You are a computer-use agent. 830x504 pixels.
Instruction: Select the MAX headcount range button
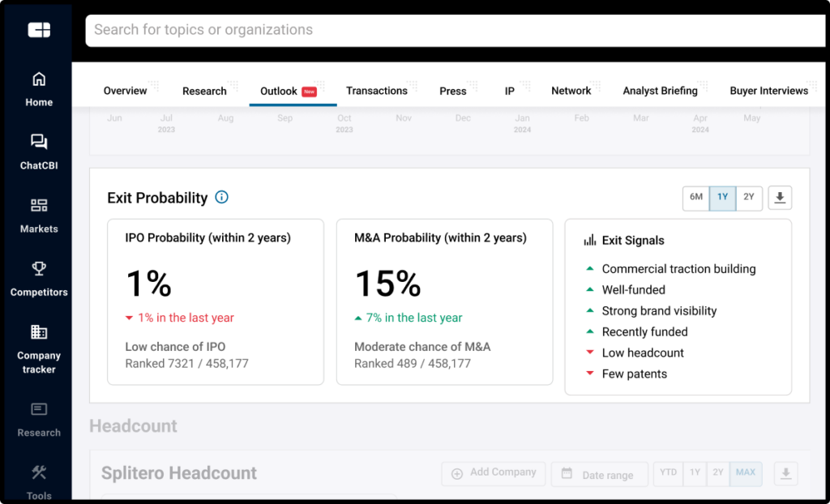746,473
